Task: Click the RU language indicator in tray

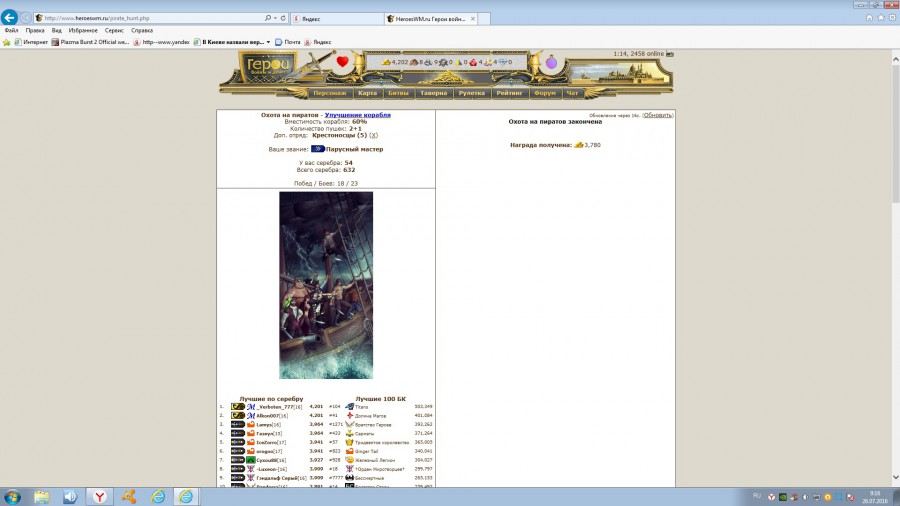Action: (x=757, y=496)
